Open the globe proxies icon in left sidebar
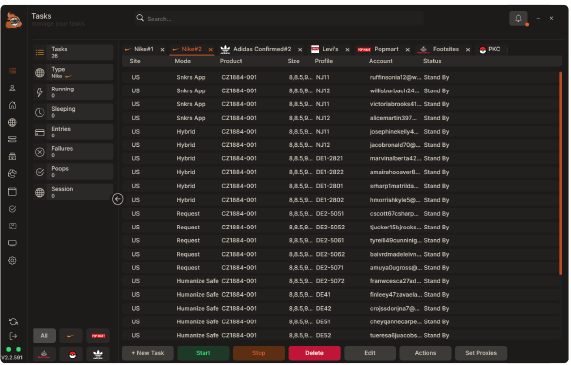 tap(12, 122)
